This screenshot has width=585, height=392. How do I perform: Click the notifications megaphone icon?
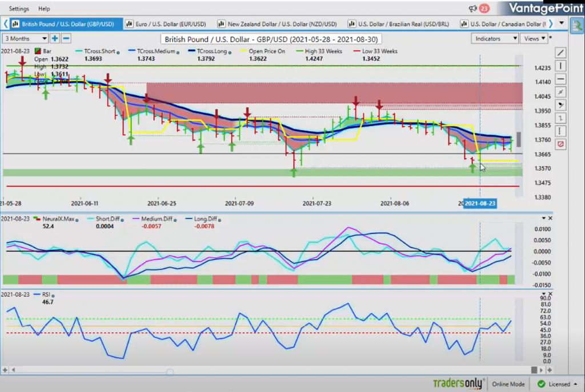coord(472,8)
